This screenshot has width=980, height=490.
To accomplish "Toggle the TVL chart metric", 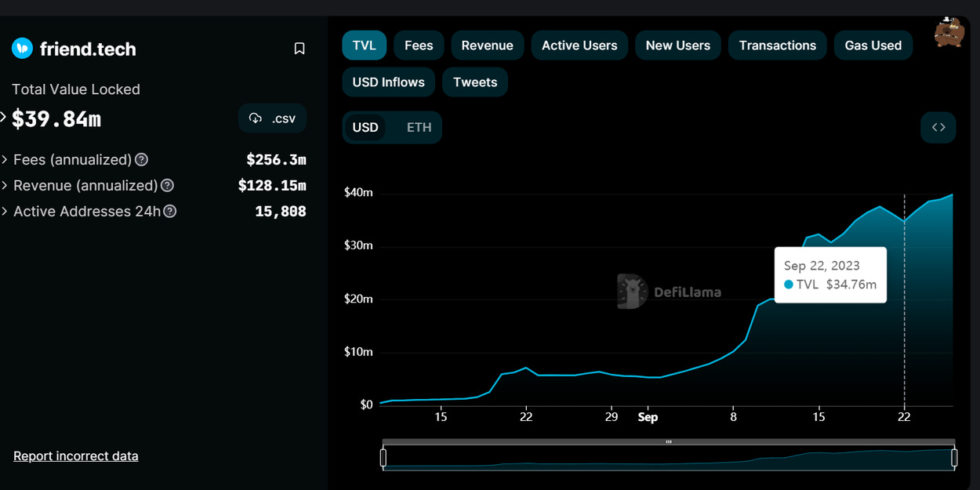I will [365, 45].
